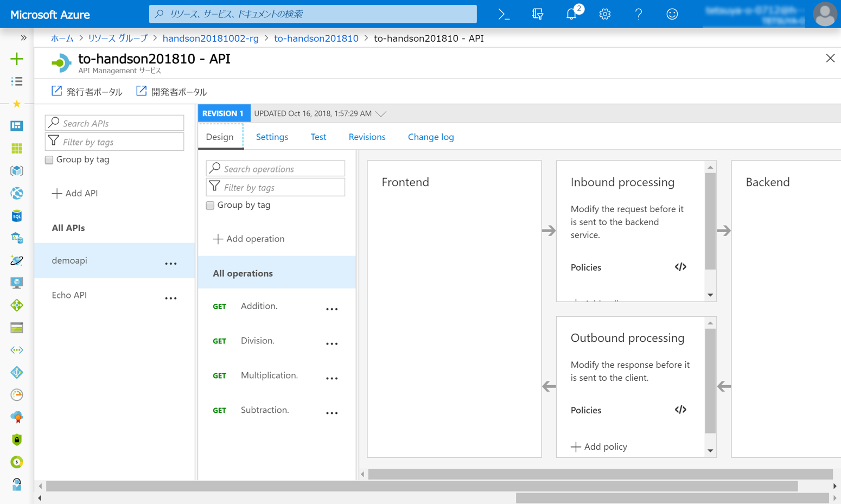Enable Group by tag for the APIs list
The width and height of the screenshot is (841, 504).
(49, 160)
